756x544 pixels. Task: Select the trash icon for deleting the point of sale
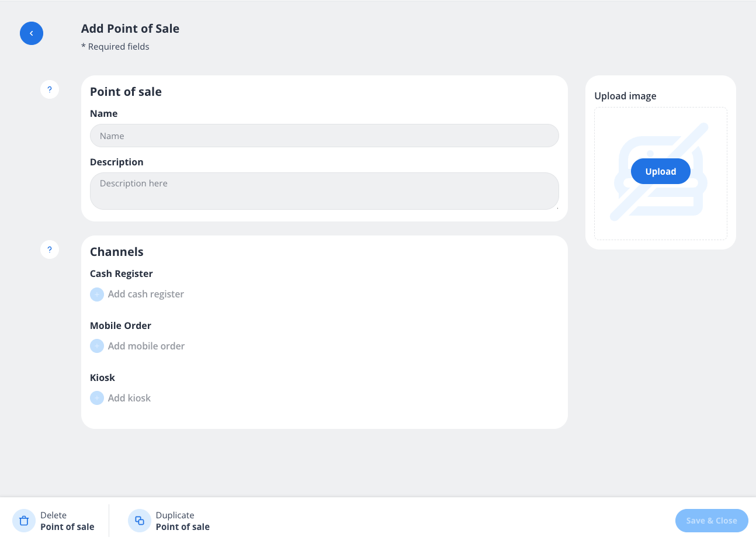23,520
